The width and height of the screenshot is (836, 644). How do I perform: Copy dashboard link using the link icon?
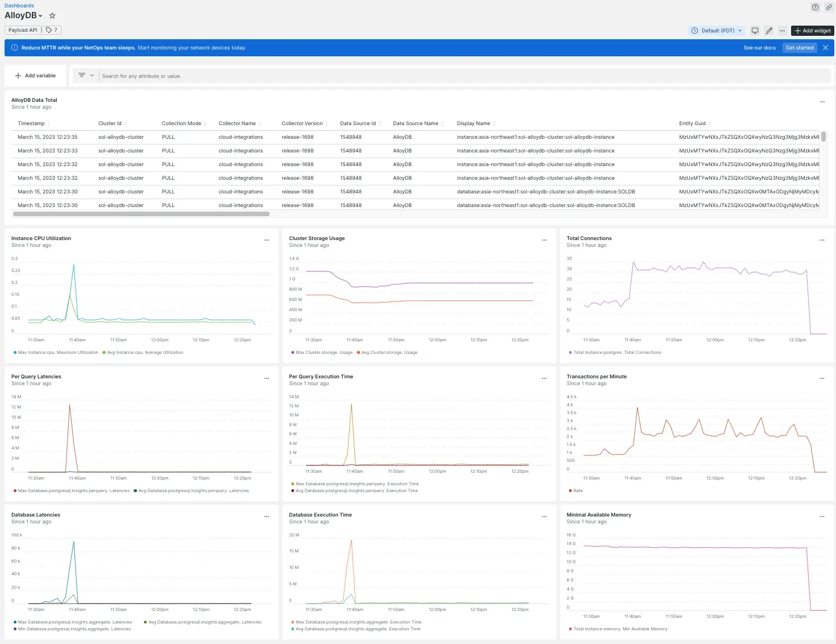(829, 7)
